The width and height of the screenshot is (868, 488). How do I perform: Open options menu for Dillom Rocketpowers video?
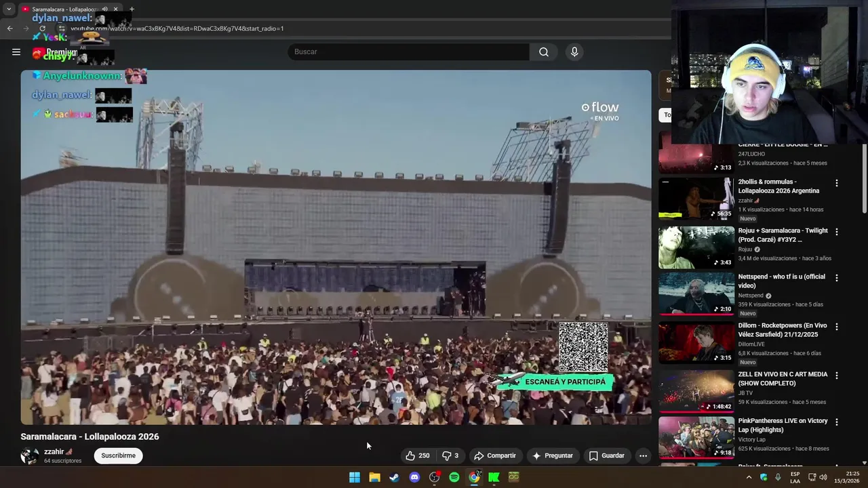pyautogui.click(x=836, y=327)
